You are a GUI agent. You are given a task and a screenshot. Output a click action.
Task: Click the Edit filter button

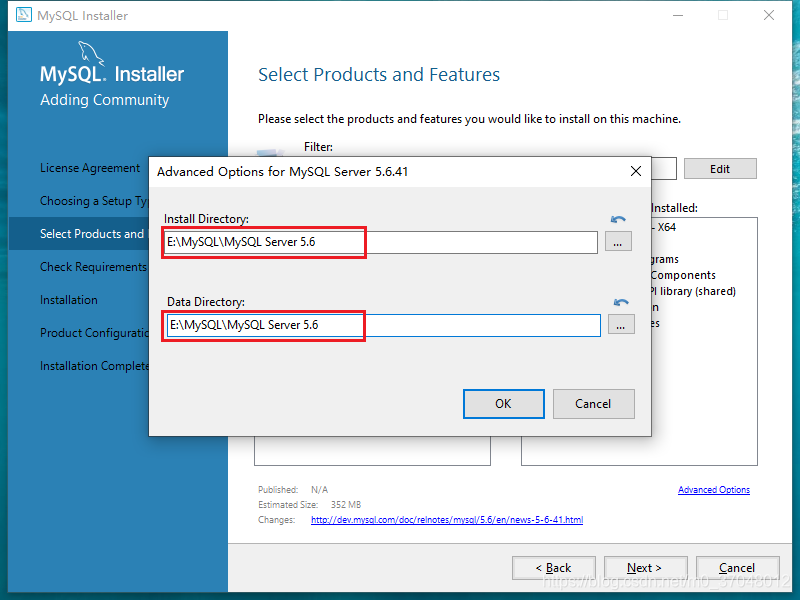720,169
